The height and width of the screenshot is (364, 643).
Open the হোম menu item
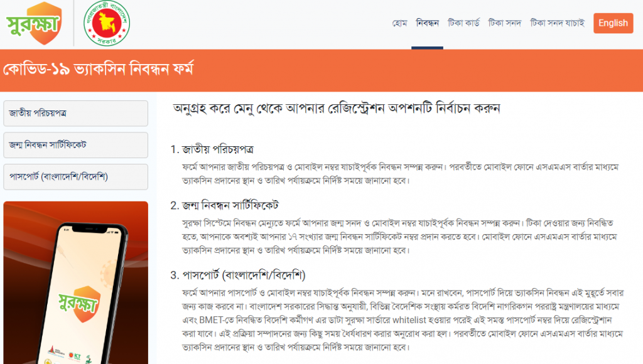[400, 23]
